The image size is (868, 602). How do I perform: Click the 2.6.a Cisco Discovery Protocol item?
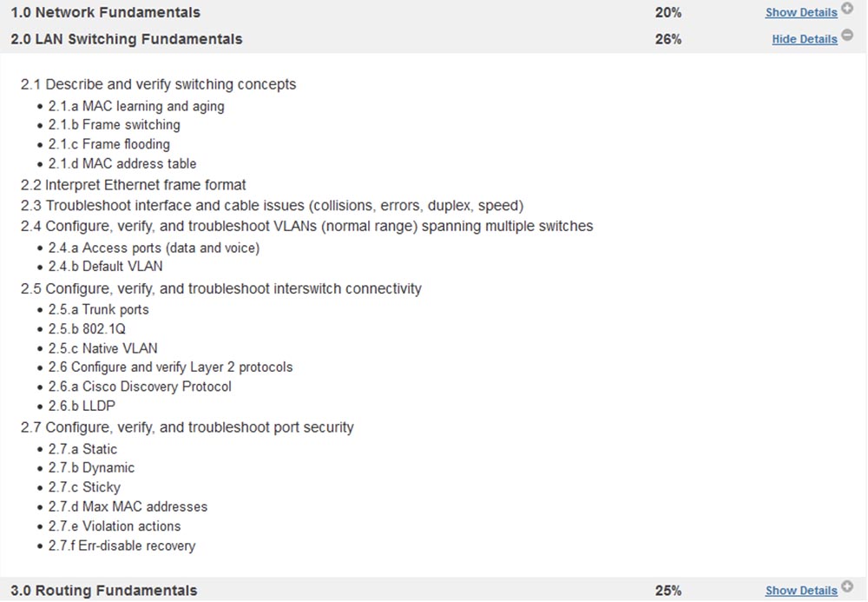click(140, 387)
